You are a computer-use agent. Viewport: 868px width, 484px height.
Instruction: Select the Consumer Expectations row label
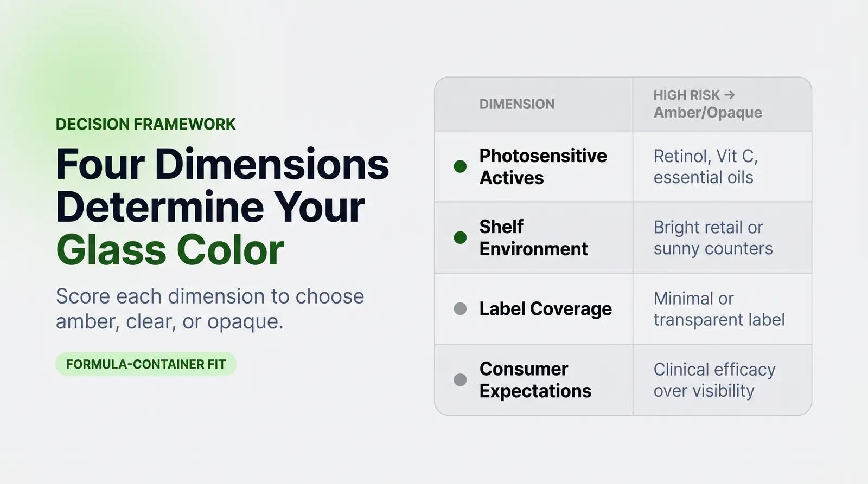pos(535,380)
